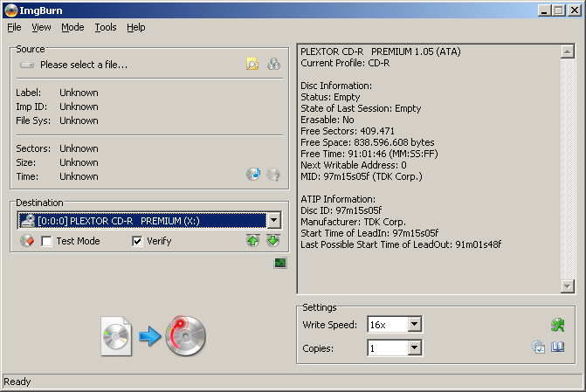Click 'Last Possible Start Time of LeadOut' line

401,244
